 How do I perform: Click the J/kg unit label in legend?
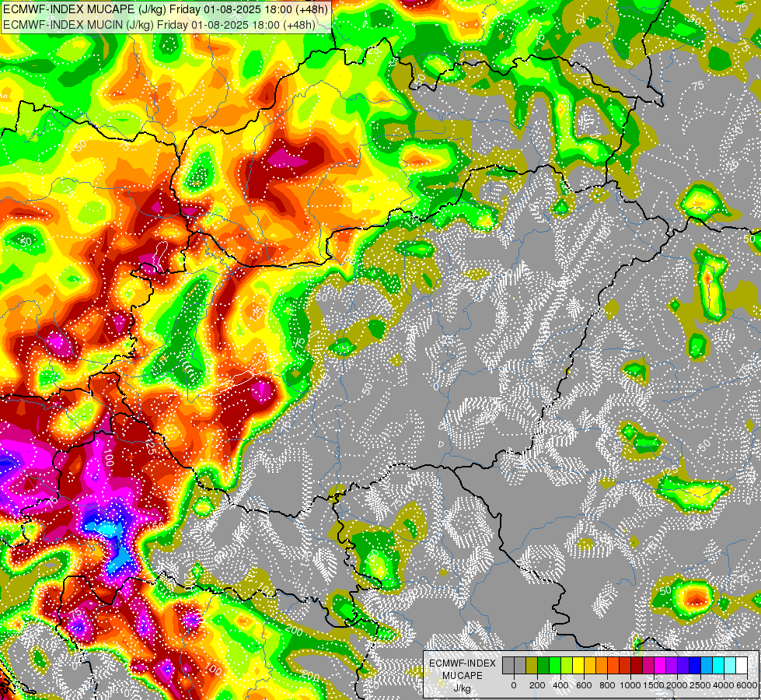tap(463, 688)
